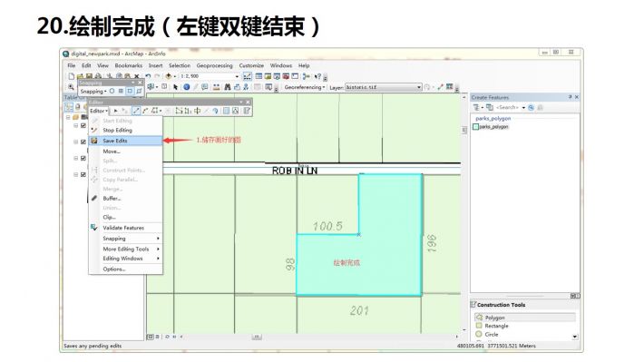Select the Straight Segment tool in Editor toolbar
This screenshot has height=362, width=644.
(136, 111)
